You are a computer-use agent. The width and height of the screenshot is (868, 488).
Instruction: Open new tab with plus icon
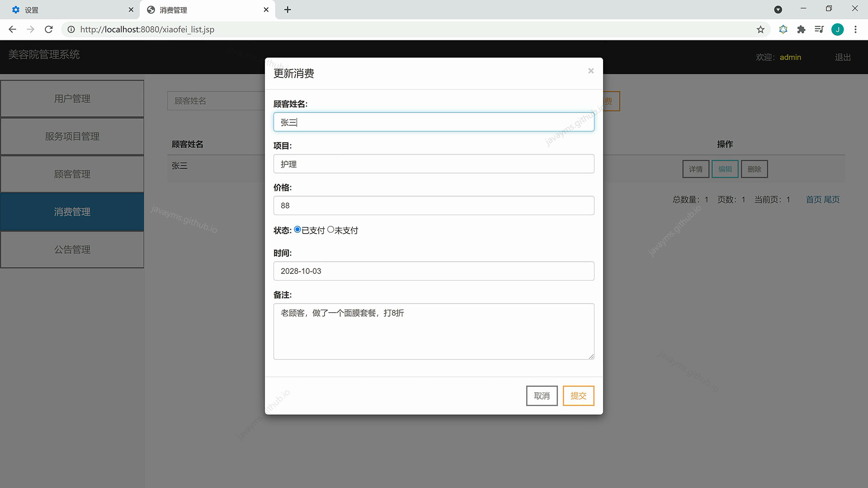tap(288, 9)
